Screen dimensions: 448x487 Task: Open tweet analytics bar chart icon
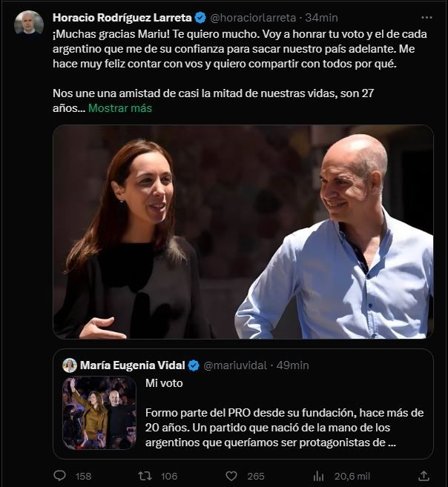(319, 475)
